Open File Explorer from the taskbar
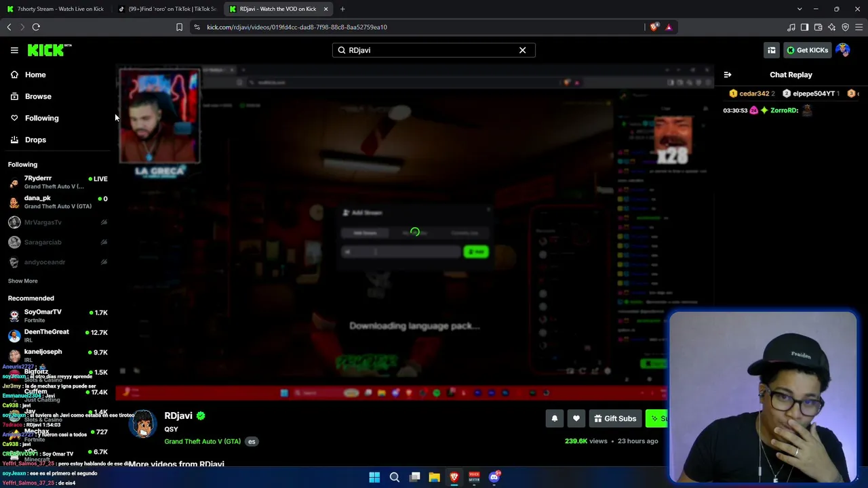The image size is (868, 488). (434, 477)
